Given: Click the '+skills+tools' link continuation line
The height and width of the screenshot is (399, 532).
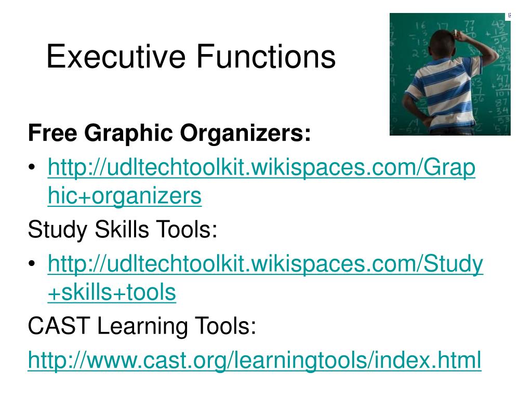Looking at the screenshot, I should tap(112, 292).
